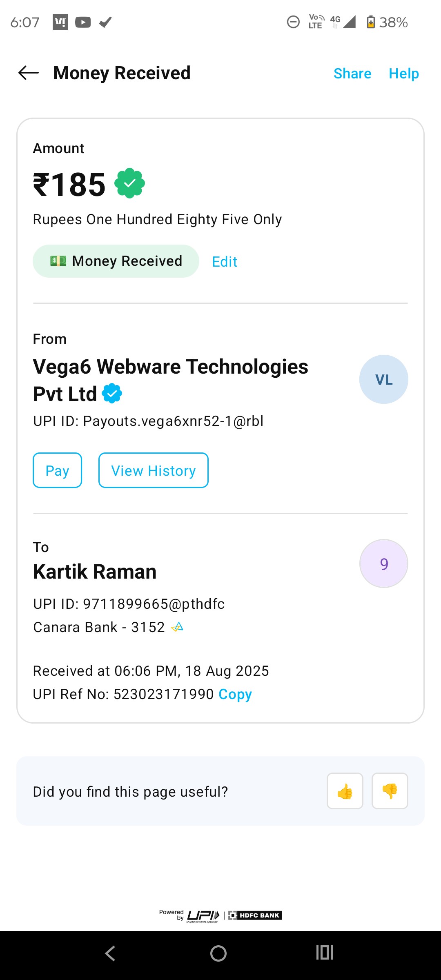Edit the Money Received tag
This screenshot has width=441, height=980.
click(x=225, y=262)
